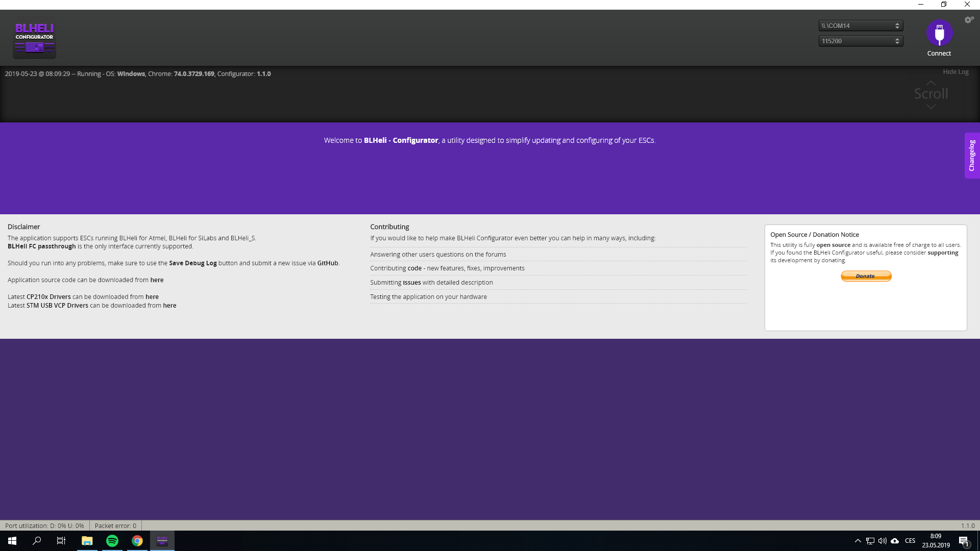Follow the CP210x Drivers here link
This screenshot has width=980, height=551.
click(152, 297)
